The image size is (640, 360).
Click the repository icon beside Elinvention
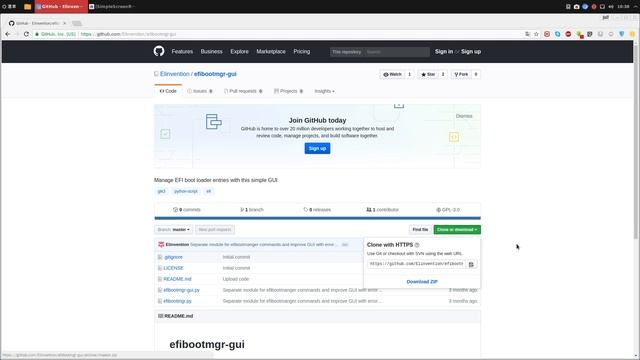tap(156, 74)
